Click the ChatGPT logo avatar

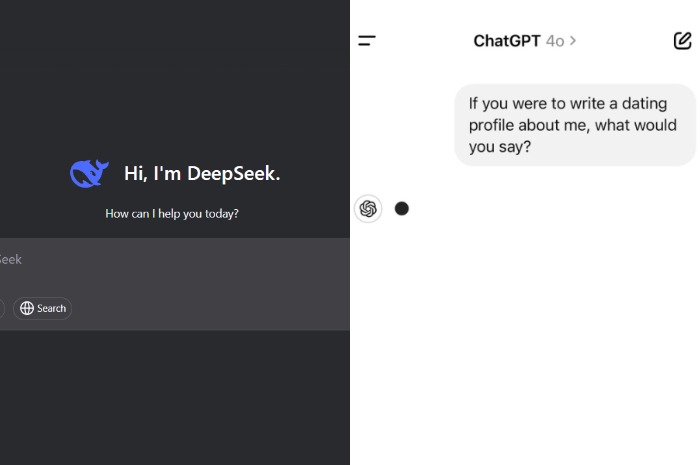pyautogui.click(x=368, y=208)
